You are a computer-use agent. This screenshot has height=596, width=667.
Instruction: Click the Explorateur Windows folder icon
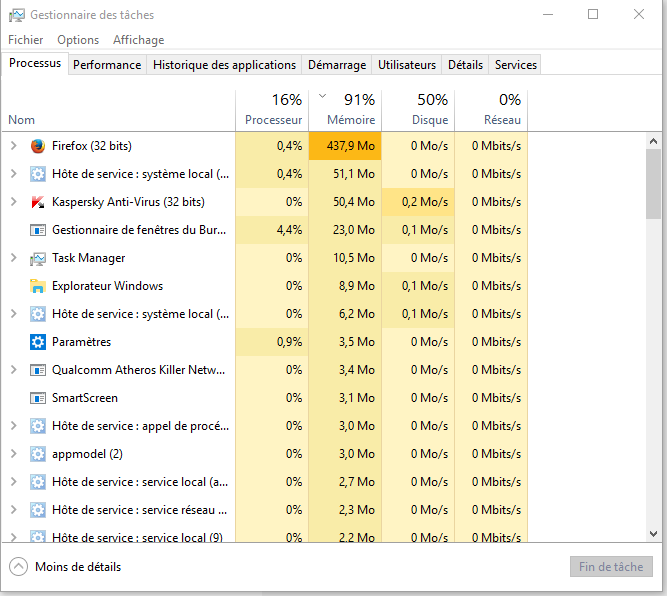pyautogui.click(x=38, y=286)
